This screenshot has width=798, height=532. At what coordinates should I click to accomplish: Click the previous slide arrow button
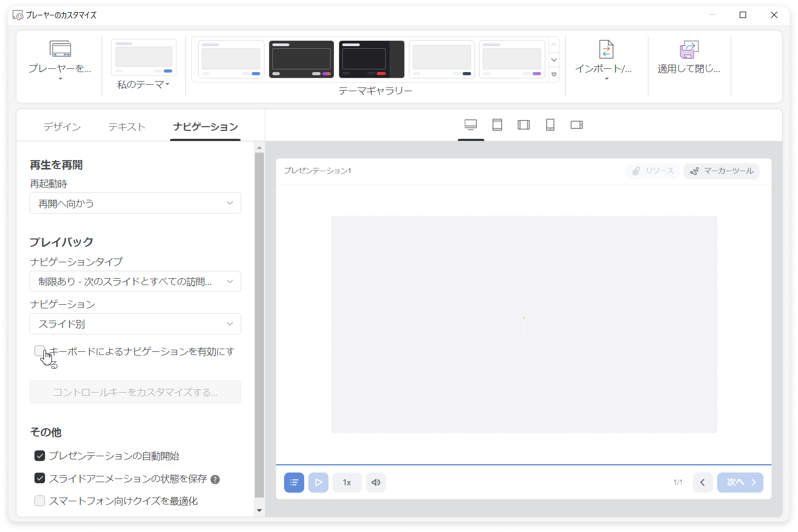coord(703,482)
